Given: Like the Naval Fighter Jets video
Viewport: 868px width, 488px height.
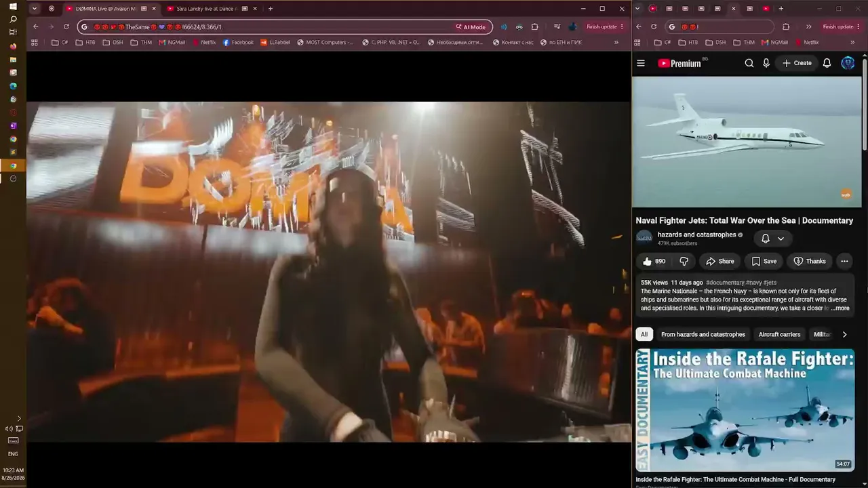Looking at the screenshot, I should click(654, 261).
